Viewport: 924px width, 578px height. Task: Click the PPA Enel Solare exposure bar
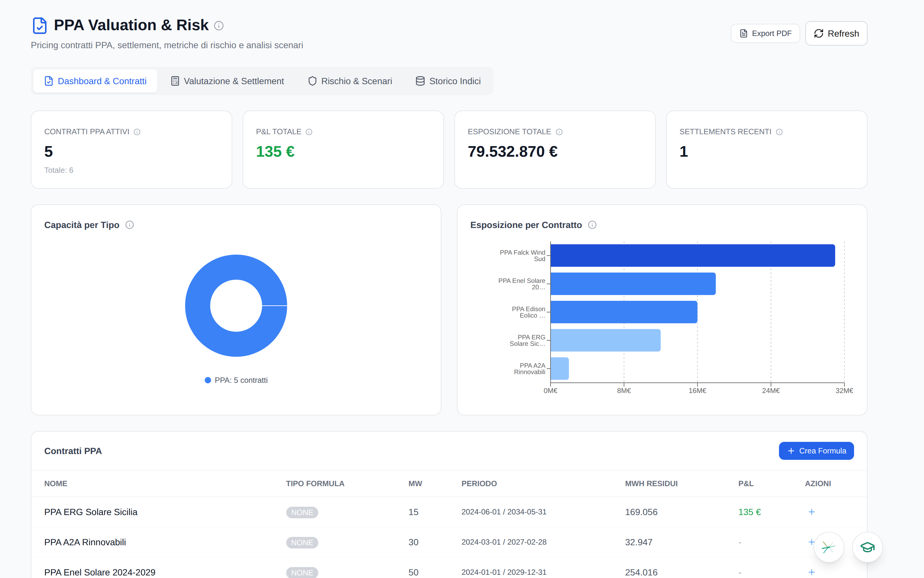pos(633,284)
